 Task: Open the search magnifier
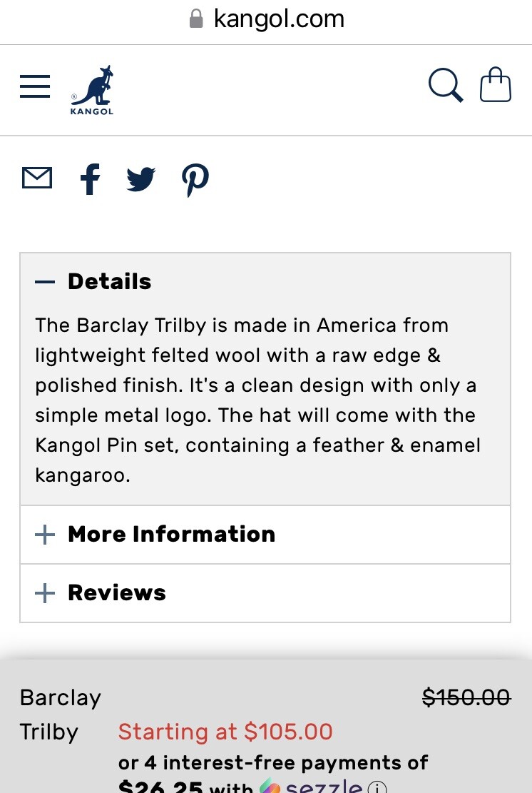[x=446, y=86]
